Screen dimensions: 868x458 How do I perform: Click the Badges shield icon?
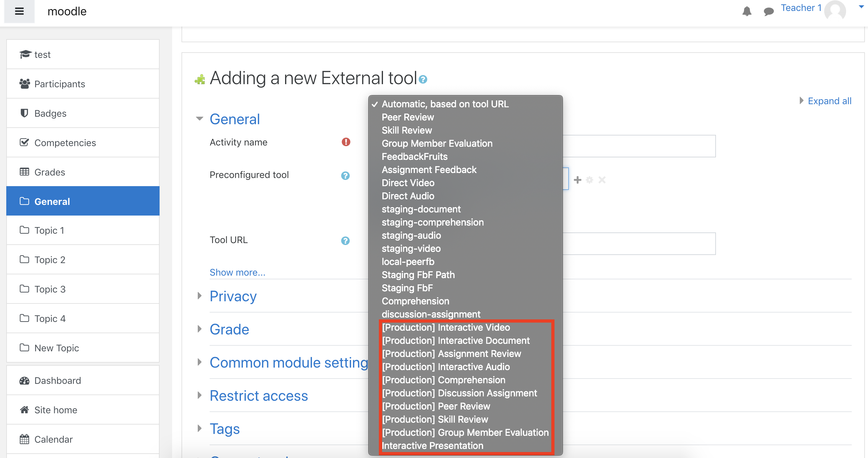(24, 113)
